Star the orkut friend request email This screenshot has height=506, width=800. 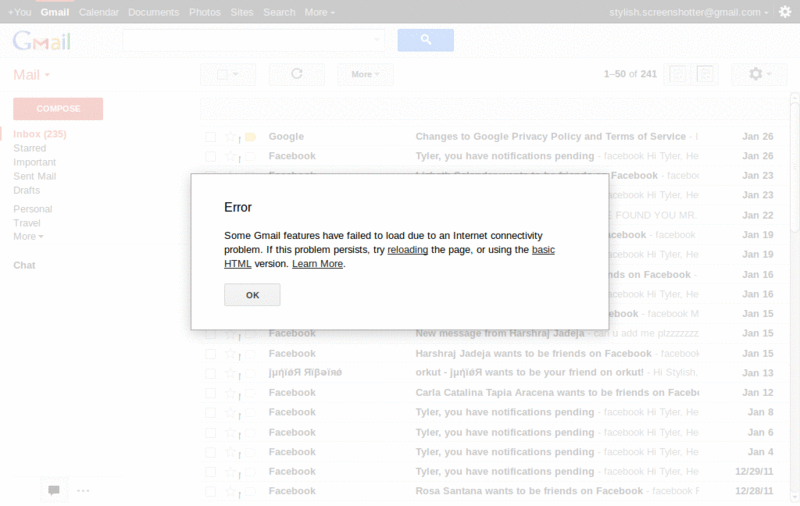[230, 373]
